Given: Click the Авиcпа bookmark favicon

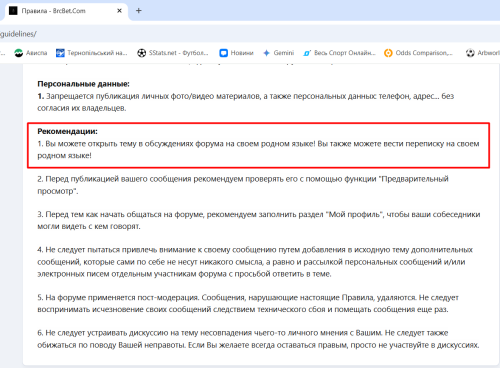Looking at the screenshot, I should pyautogui.click(x=19, y=53).
